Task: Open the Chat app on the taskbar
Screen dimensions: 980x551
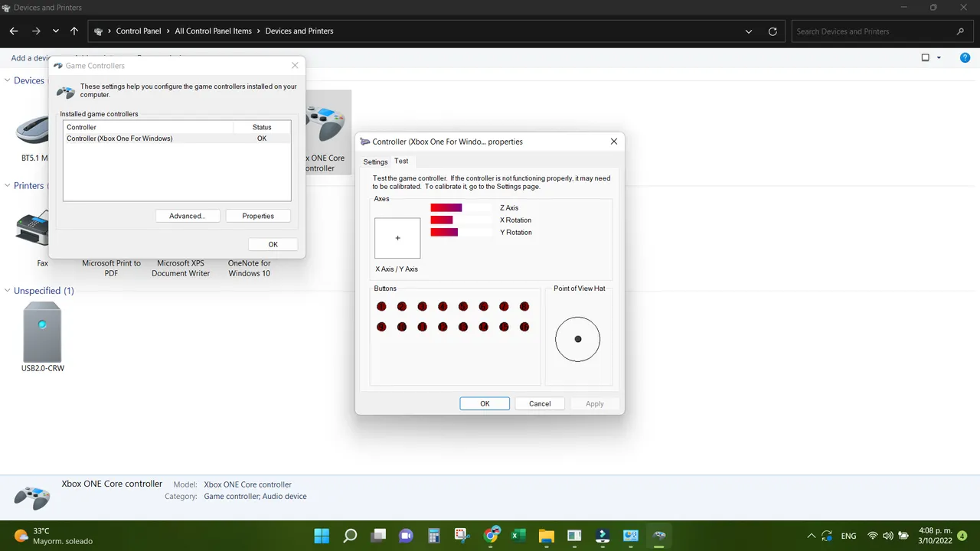Action: (x=406, y=535)
